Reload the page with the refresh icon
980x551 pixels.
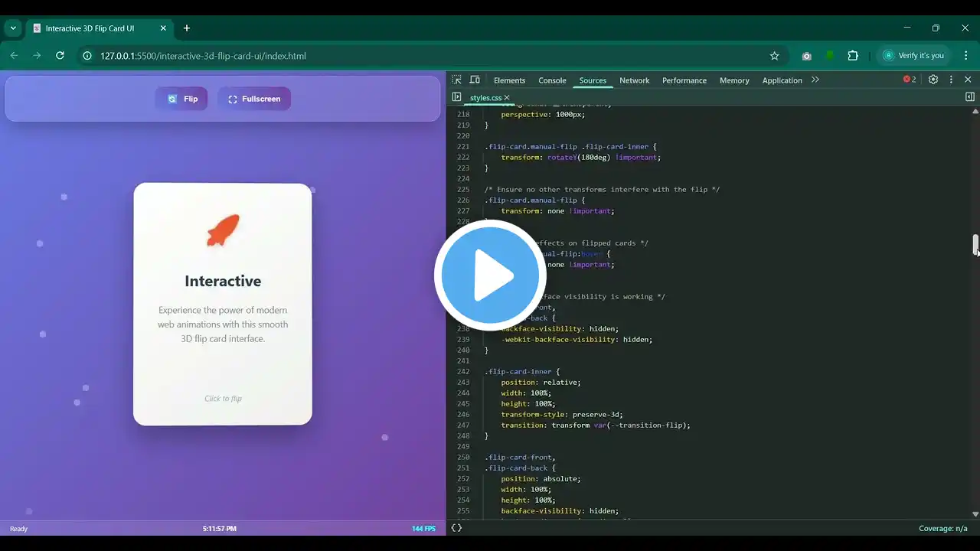pos(60,56)
